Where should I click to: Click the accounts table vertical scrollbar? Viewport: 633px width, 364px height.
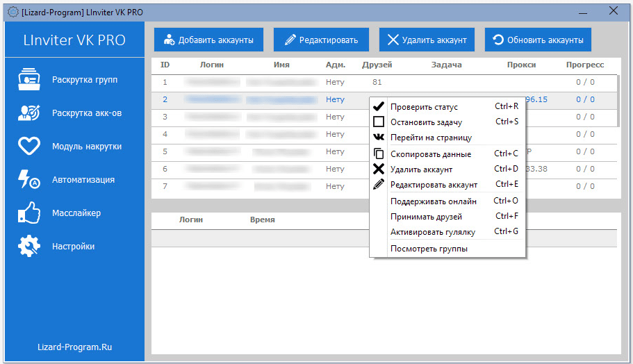pos(618,101)
